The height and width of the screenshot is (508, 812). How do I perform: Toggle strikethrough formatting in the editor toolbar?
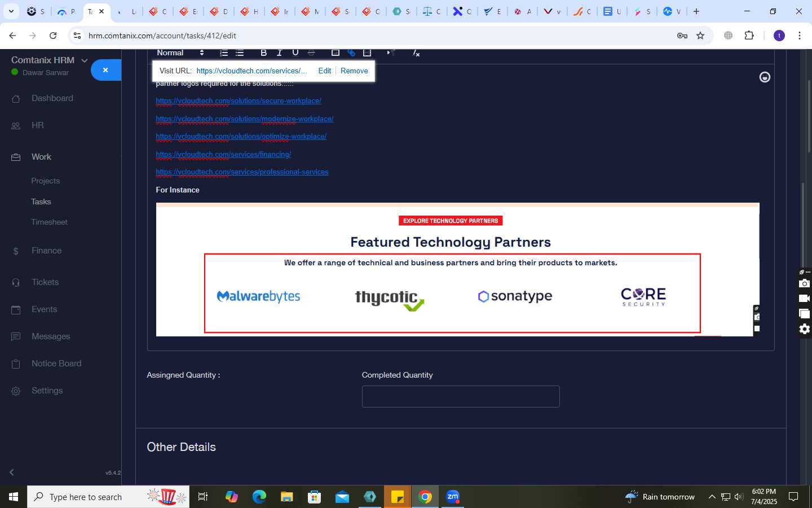coord(311,52)
